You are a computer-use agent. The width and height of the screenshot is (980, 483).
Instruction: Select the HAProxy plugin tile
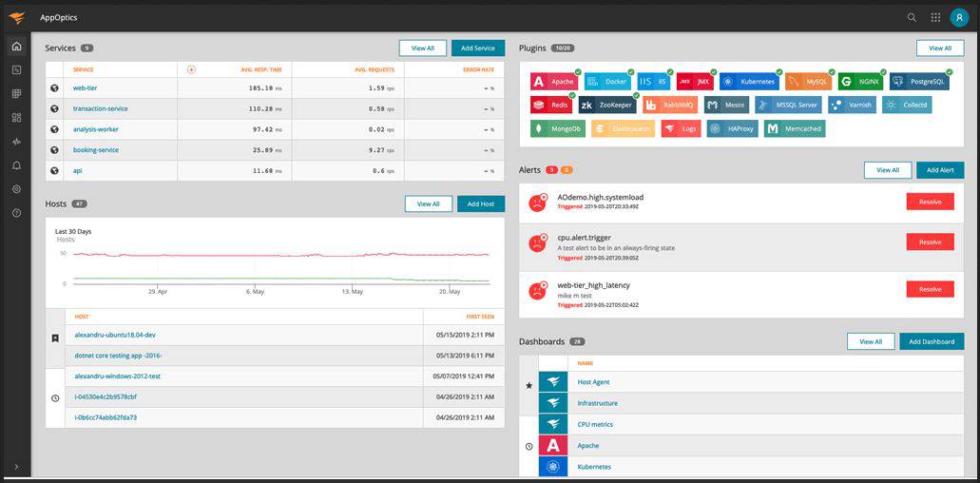(x=732, y=128)
